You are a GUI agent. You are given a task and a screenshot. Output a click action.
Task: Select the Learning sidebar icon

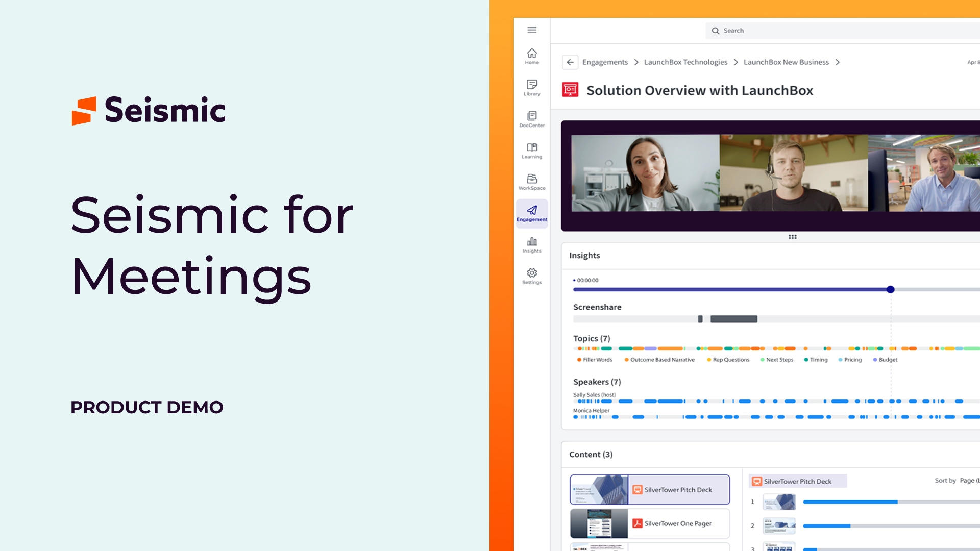coord(532,151)
